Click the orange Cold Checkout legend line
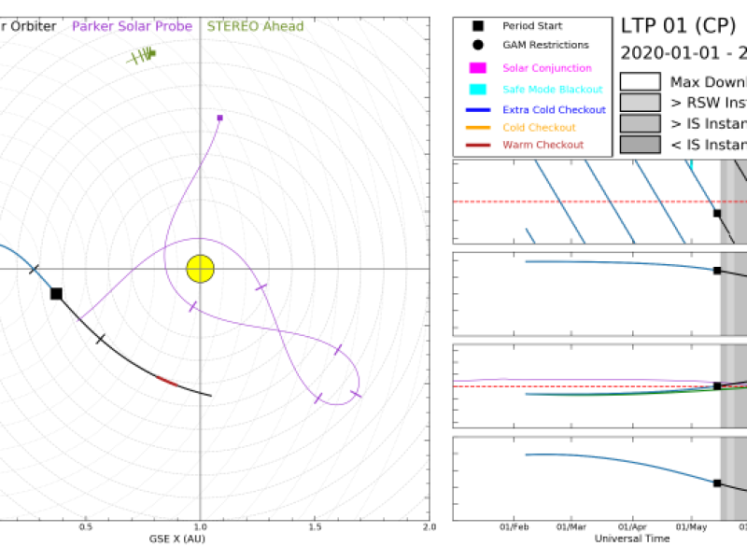 [478, 128]
